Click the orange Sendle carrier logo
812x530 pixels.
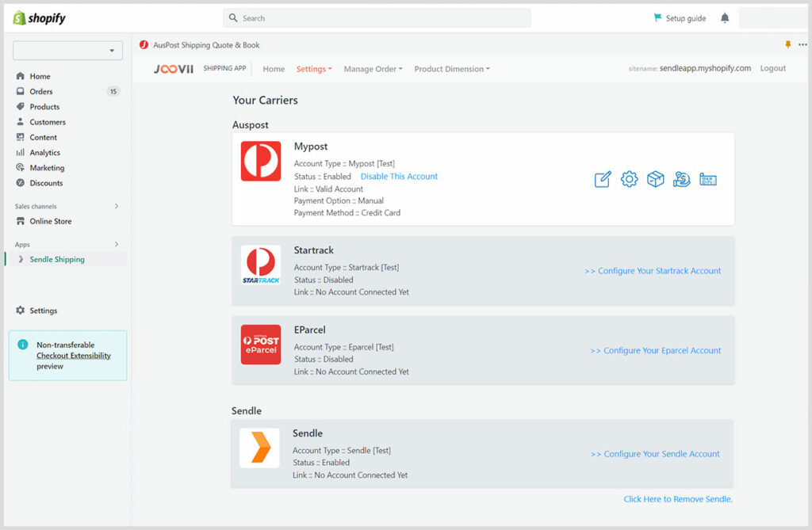click(259, 448)
